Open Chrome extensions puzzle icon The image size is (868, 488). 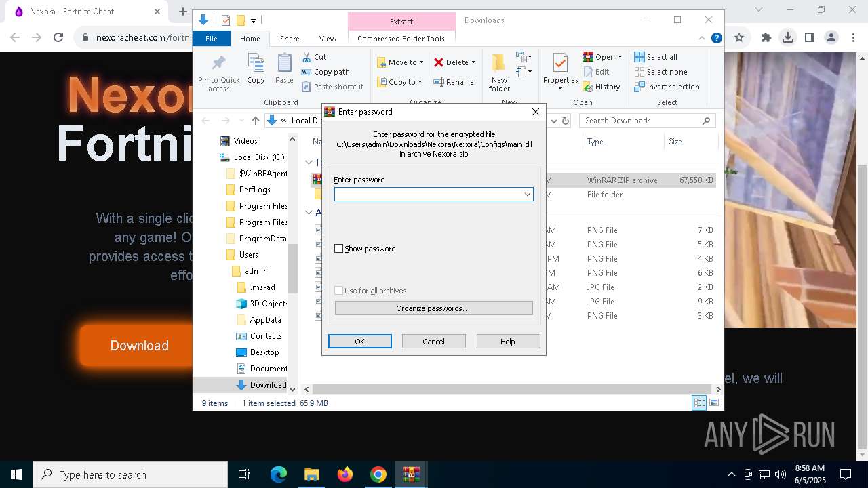(x=766, y=38)
